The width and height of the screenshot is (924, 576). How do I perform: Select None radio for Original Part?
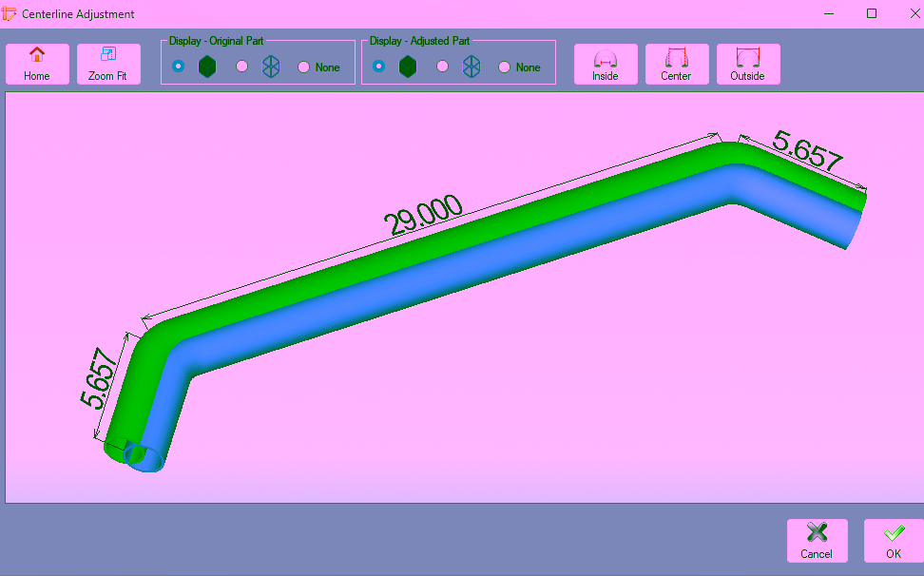303,67
